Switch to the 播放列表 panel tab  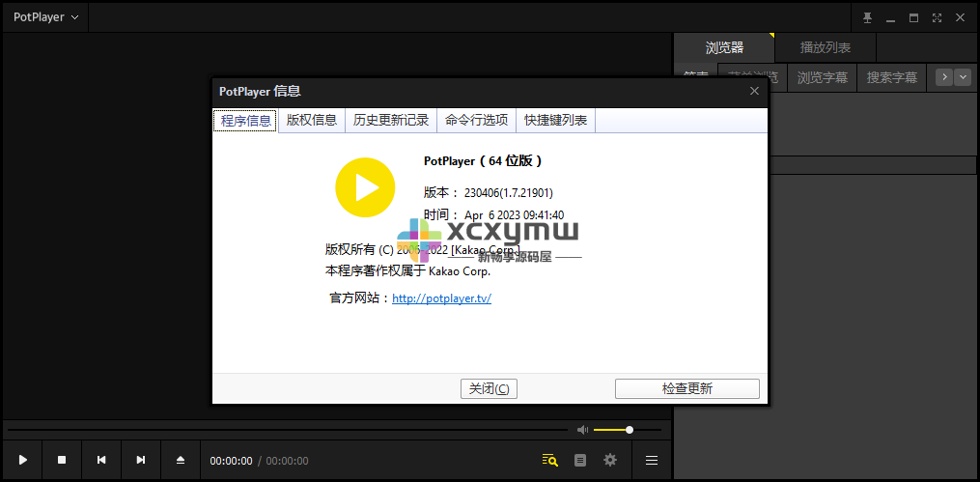pyautogui.click(x=825, y=47)
